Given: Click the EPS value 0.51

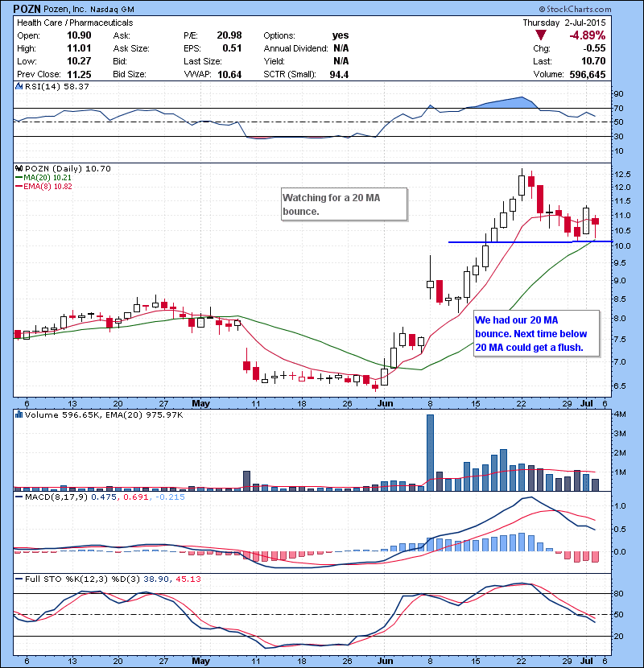Looking at the screenshot, I should coord(233,48).
